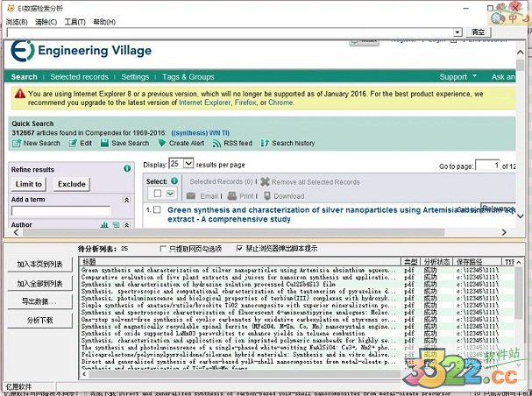Click the ((synthesis) WN TI) query link
532x396 pixels.
pyautogui.click(x=200, y=133)
